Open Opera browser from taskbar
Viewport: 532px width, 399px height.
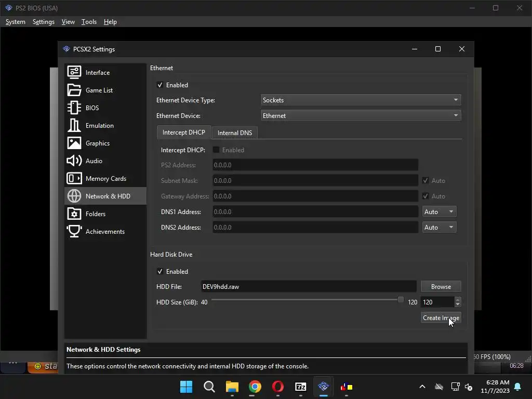point(278,387)
